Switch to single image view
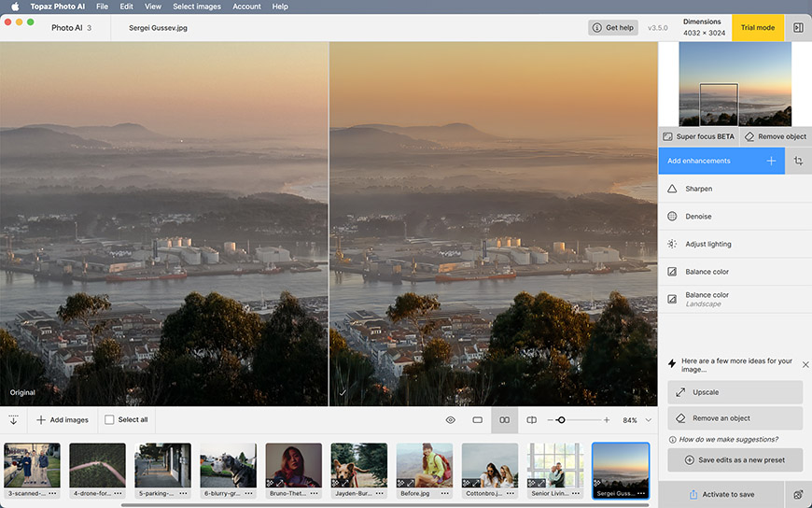The width and height of the screenshot is (812, 508). (x=477, y=420)
